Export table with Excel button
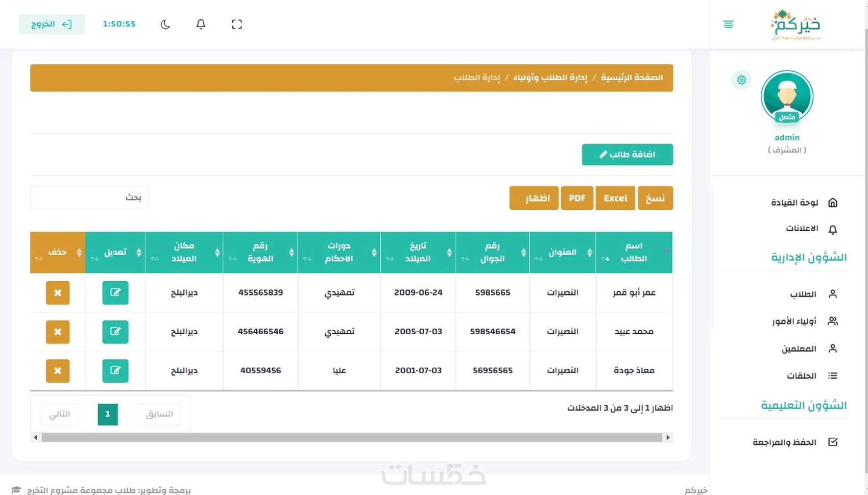 coord(615,198)
